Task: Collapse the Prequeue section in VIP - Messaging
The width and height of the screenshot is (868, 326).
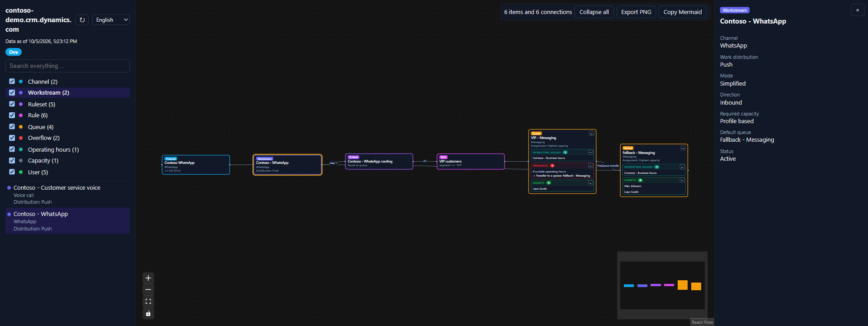Action: click(590, 166)
